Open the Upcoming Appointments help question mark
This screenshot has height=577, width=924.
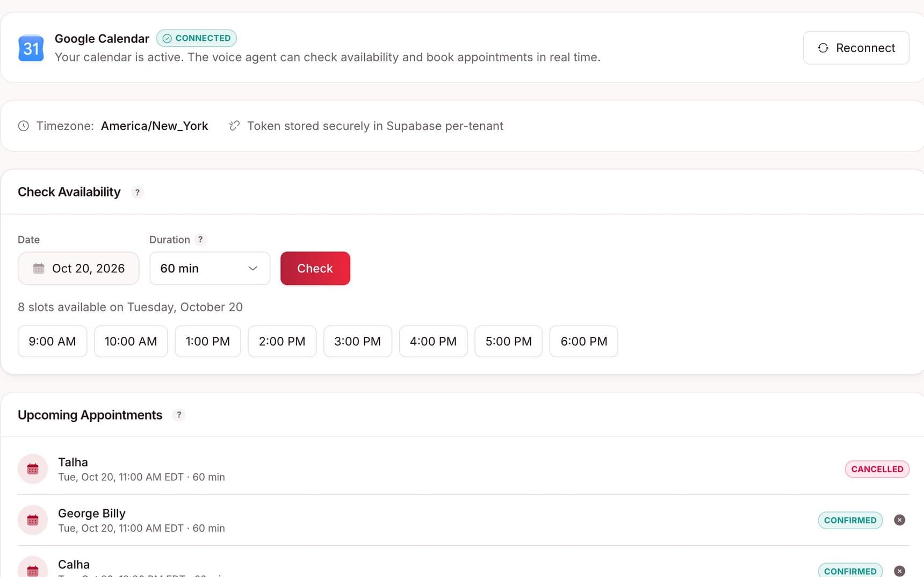(x=179, y=415)
